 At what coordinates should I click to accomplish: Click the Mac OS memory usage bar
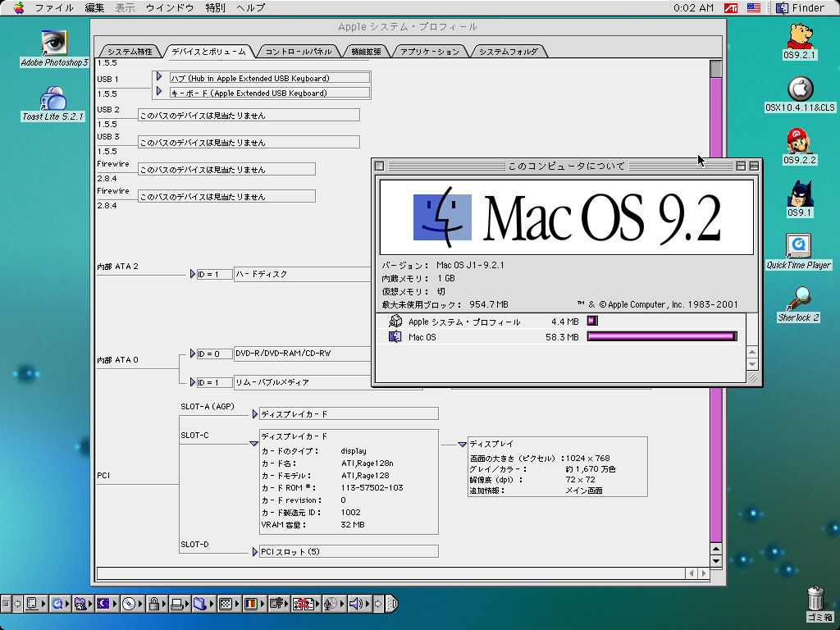[662, 336]
